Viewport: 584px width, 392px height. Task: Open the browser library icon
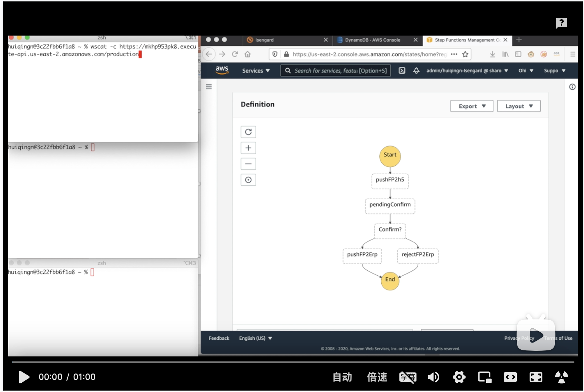click(505, 54)
